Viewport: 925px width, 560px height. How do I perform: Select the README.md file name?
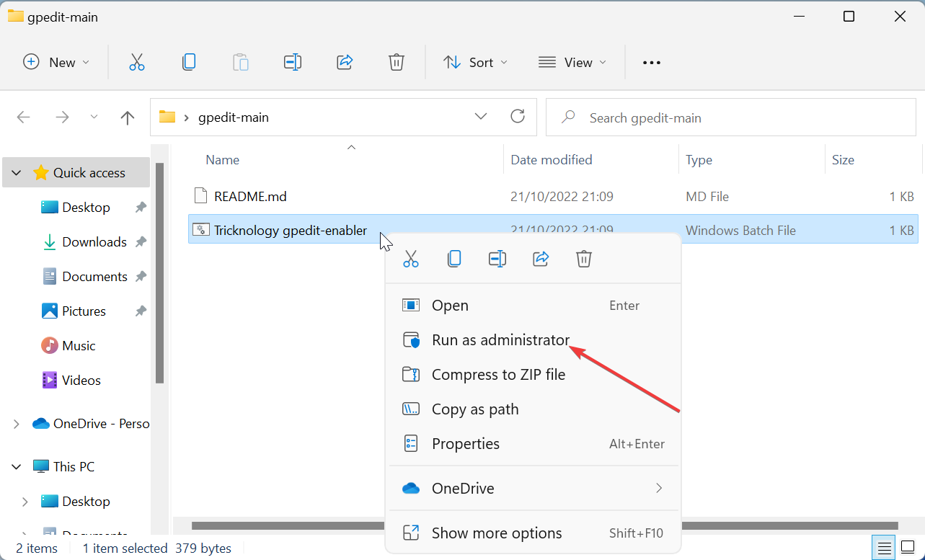click(x=250, y=196)
